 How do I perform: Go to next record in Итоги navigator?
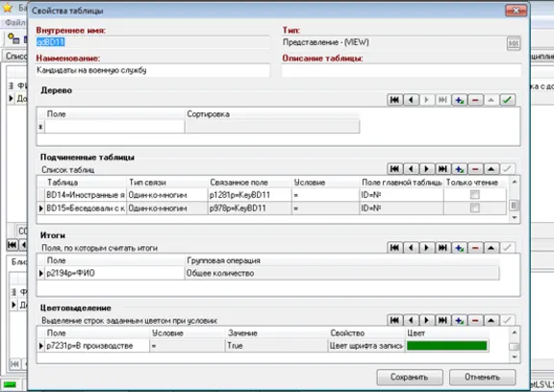click(426, 248)
